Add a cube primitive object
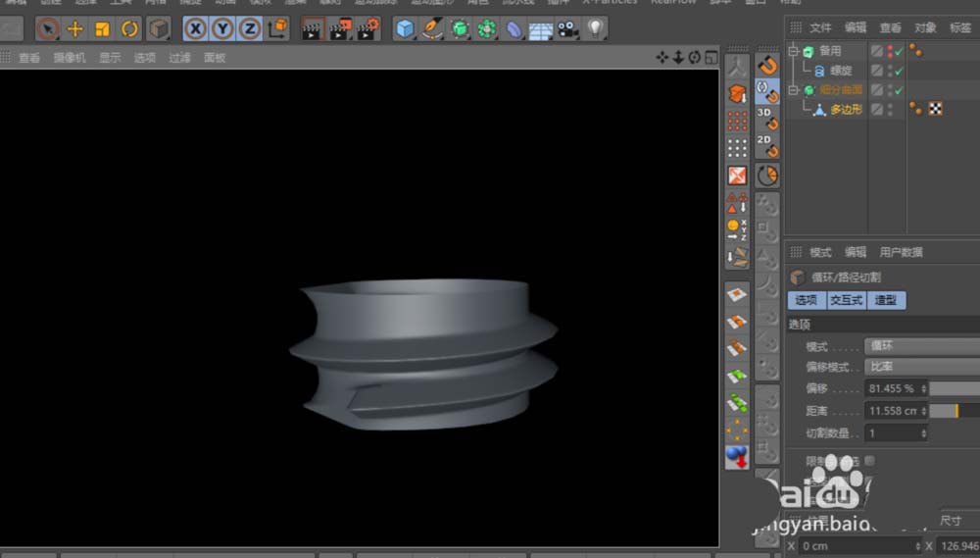The image size is (980, 558). [405, 29]
